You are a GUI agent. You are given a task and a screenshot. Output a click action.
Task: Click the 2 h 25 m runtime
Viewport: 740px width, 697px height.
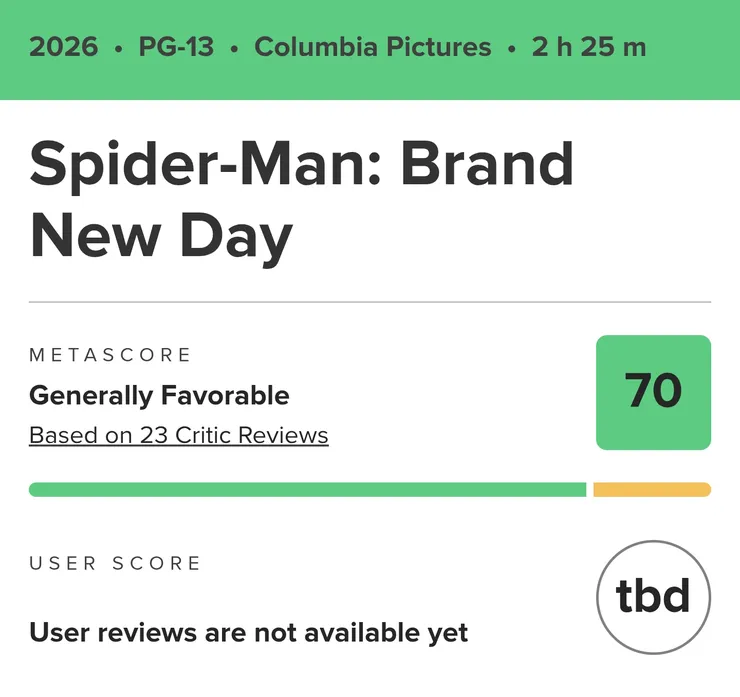pos(589,47)
